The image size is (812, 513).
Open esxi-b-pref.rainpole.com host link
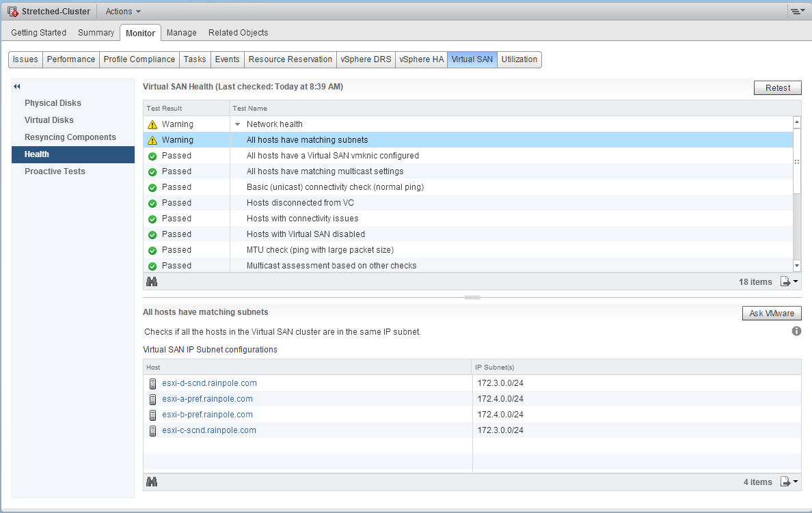[207, 415]
